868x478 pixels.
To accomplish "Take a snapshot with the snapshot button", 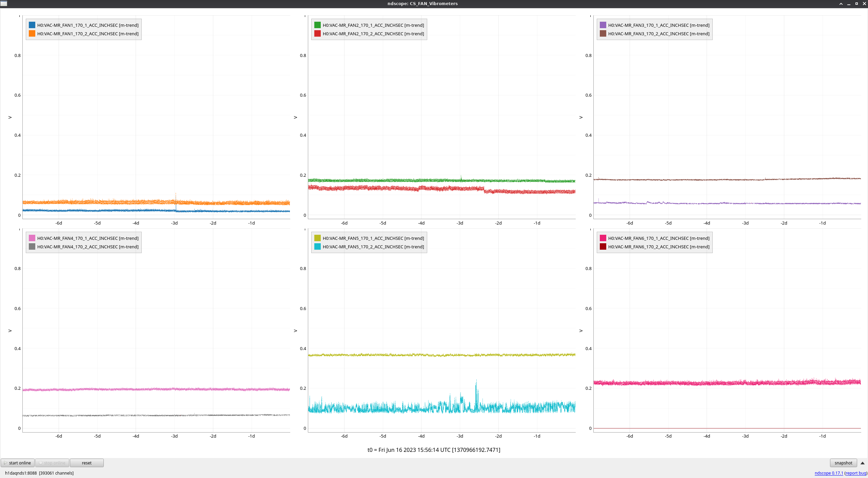I will click(843, 463).
